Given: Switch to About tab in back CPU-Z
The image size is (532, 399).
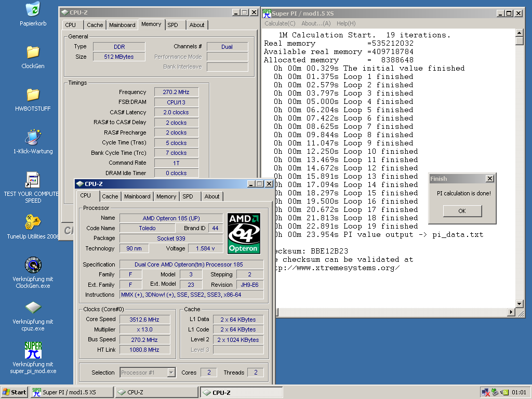Looking at the screenshot, I should (x=197, y=25).
